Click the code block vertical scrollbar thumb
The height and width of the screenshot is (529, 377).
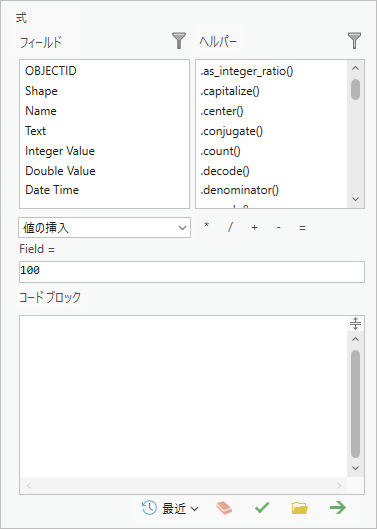(x=355, y=404)
